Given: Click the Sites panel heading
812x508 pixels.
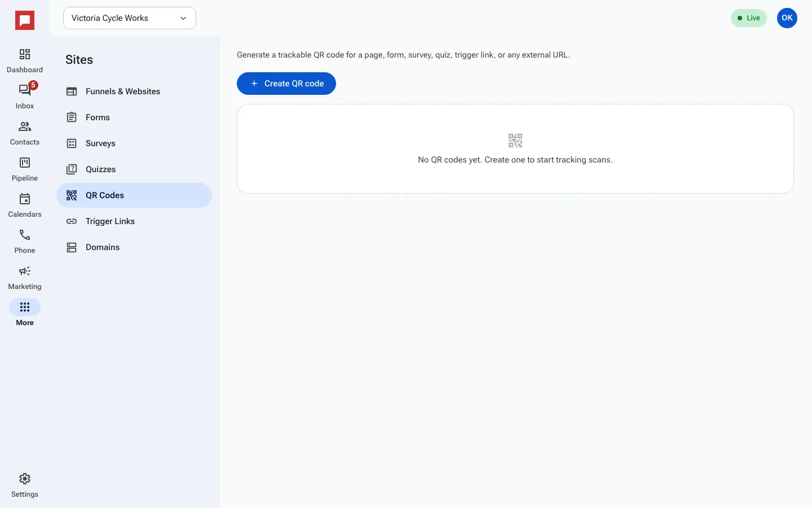Looking at the screenshot, I should 79,60.
